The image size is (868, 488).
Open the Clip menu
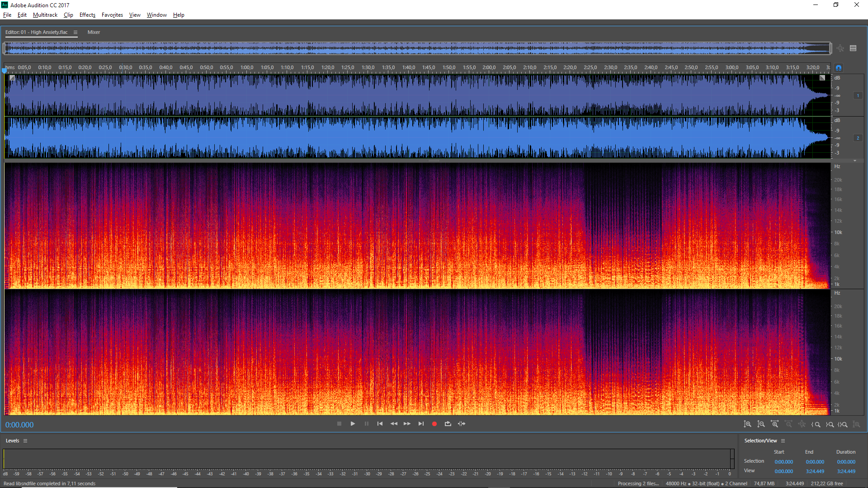[68, 15]
